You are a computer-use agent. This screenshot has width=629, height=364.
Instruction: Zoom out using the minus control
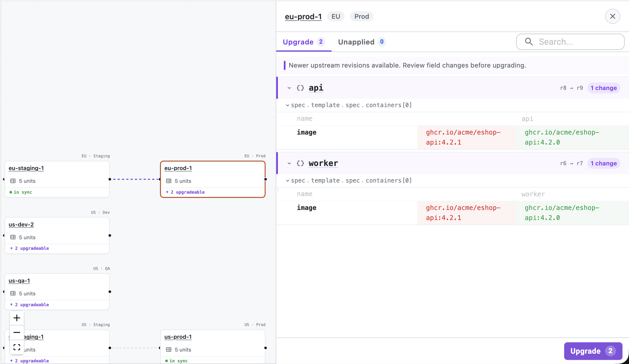pyautogui.click(x=17, y=332)
